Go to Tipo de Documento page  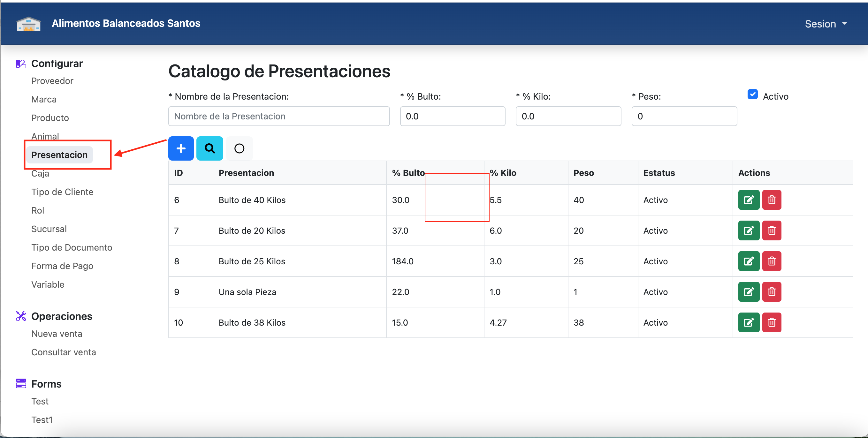[x=72, y=248]
